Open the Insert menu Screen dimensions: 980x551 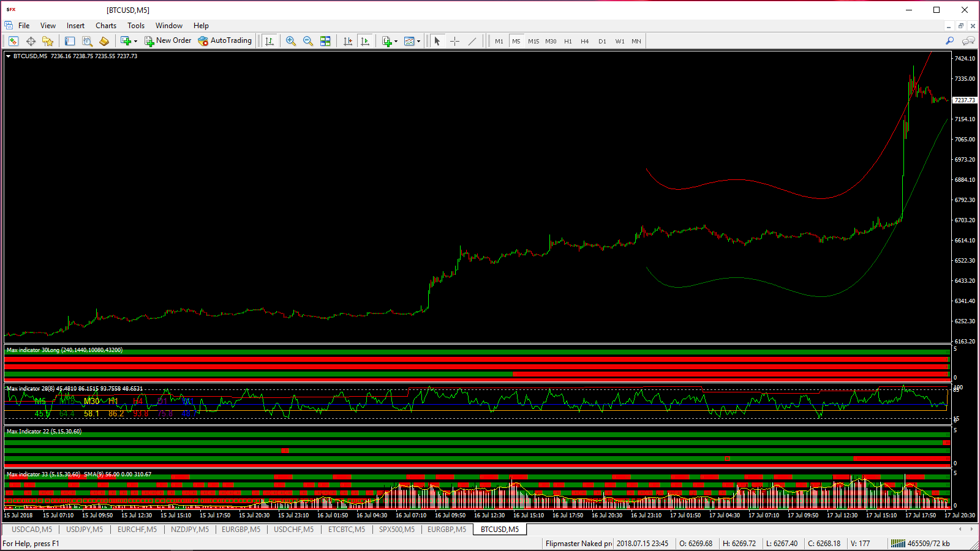coord(75,26)
